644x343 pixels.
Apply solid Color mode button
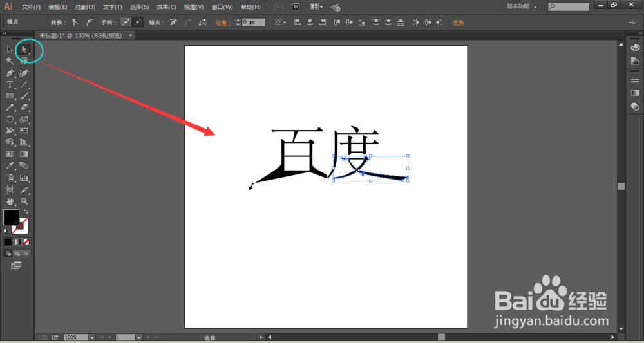(8, 242)
